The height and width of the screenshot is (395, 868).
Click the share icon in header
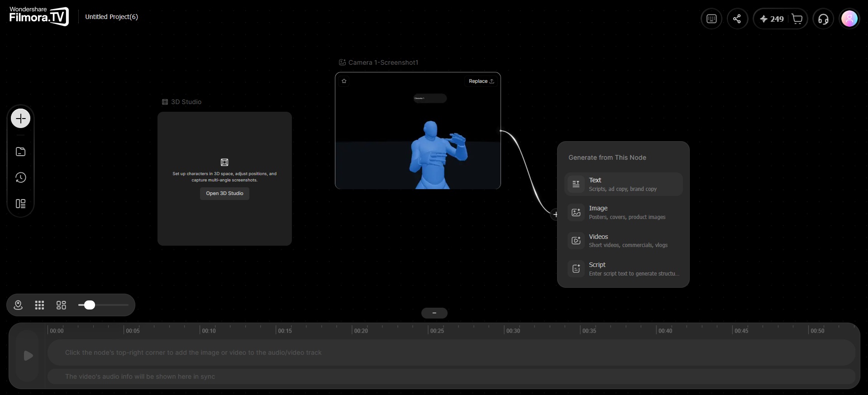[737, 19]
